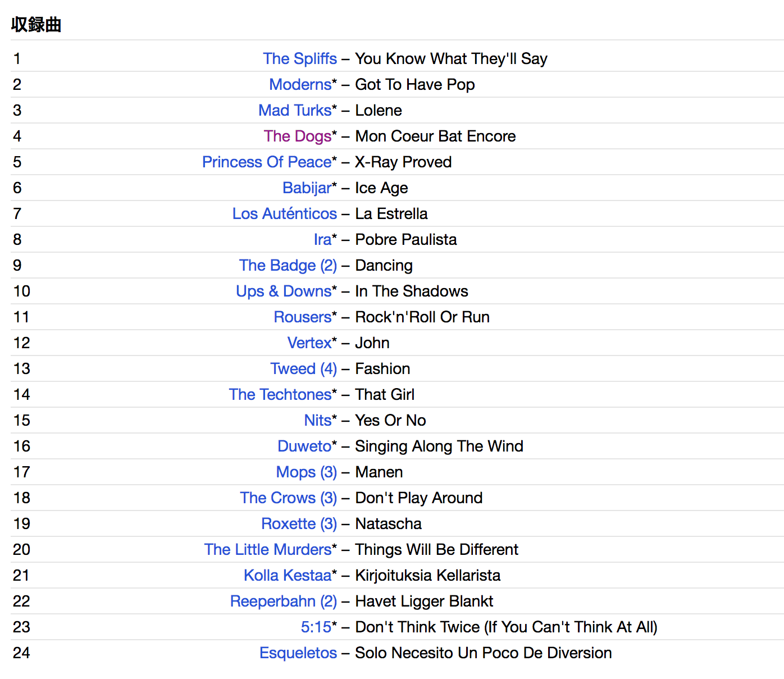Viewport: 784px width, 679px height.
Task: Open the Ups & Downs link
Action: point(284,291)
